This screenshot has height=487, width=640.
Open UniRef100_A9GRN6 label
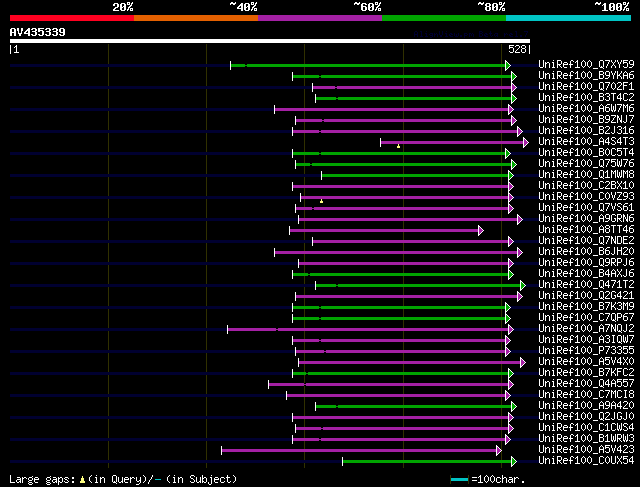586,219
